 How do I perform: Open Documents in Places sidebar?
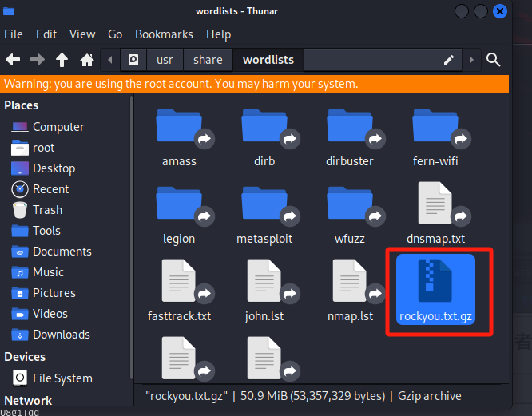pos(51,252)
